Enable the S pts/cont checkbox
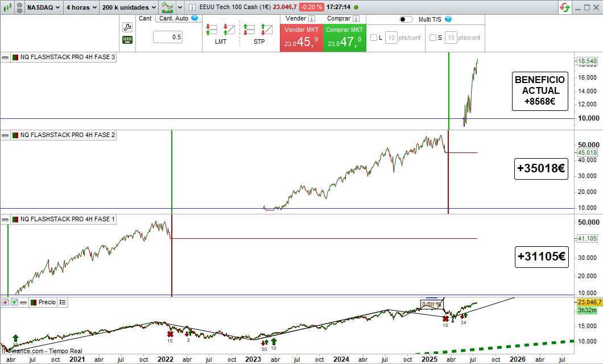This screenshot has width=603, height=364. pyautogui.click(x=433, y=38)
